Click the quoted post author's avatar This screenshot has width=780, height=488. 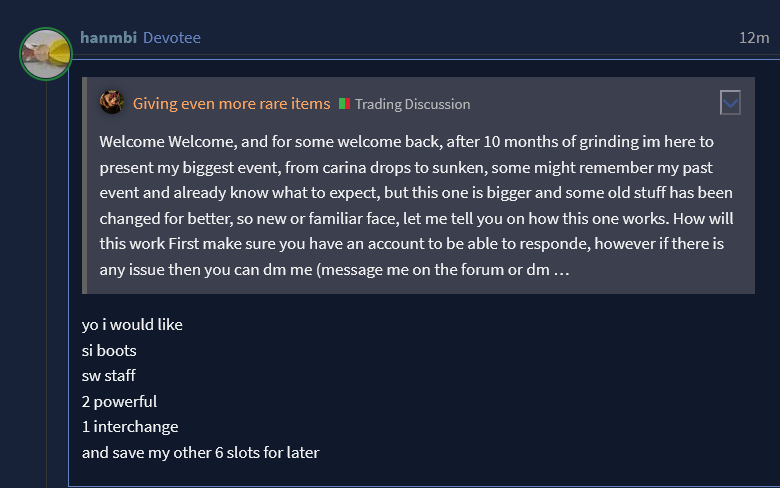click(112, 102)
